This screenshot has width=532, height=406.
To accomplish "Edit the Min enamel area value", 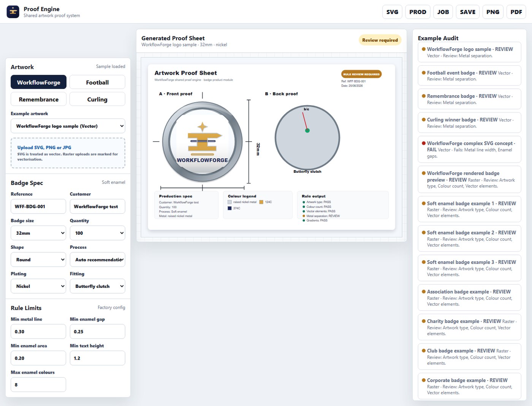I will click(38, 358).
